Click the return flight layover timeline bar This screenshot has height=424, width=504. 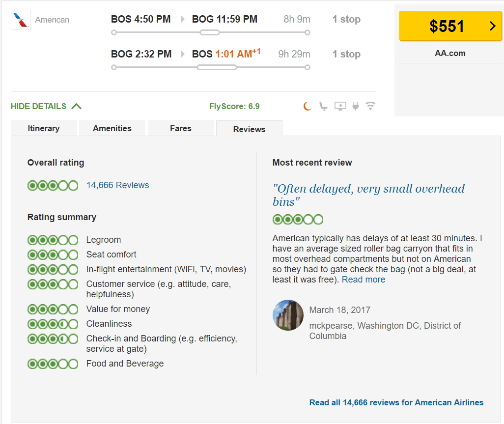[x=217, y=67]
